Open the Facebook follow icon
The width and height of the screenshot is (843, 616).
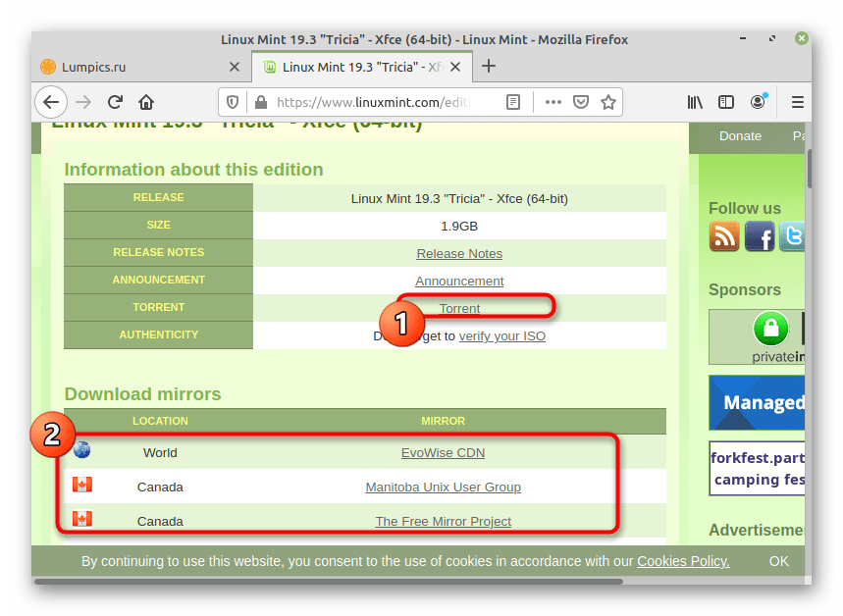(x=760, y=236)
